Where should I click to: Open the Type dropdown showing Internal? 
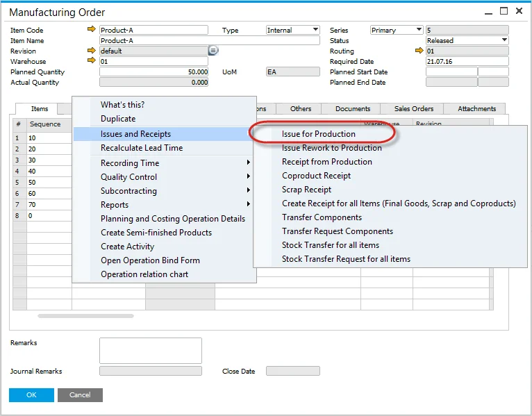pyautogui.click(x=315, y=30)
